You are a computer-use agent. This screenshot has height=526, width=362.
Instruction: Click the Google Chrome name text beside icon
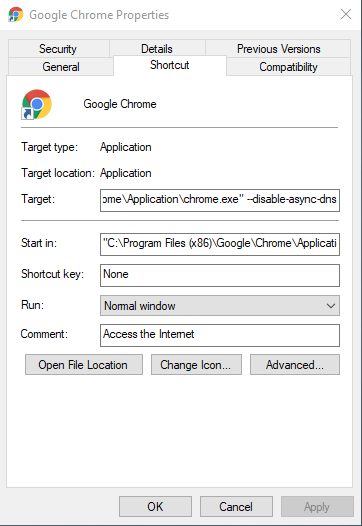(x=120, y=104)
